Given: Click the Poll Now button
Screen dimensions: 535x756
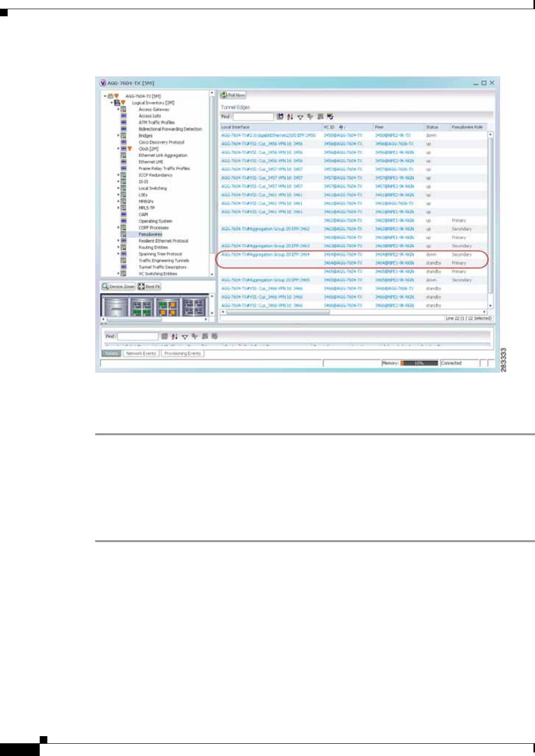Looking at the screenshot, I should tap(233, 95).
